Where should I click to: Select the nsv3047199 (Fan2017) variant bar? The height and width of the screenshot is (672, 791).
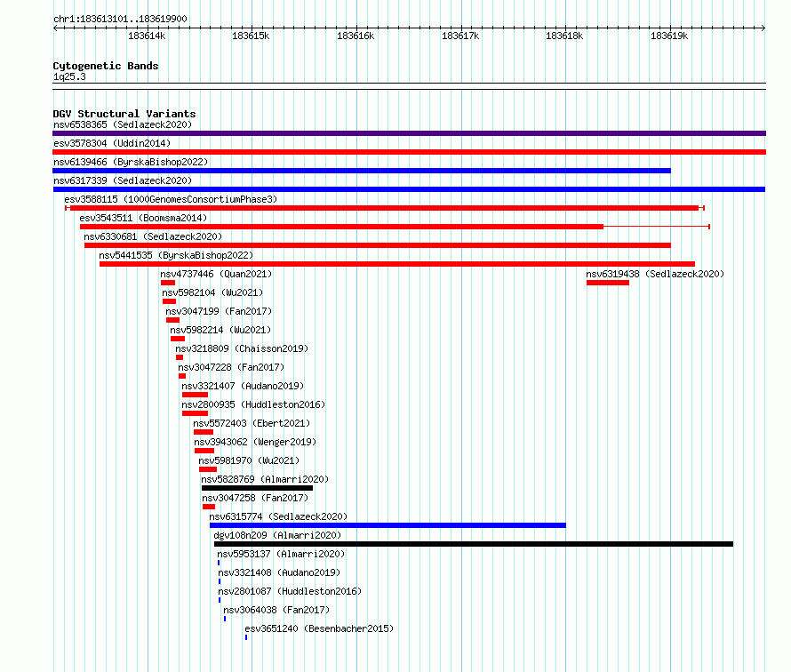click(x=173, y=320)
